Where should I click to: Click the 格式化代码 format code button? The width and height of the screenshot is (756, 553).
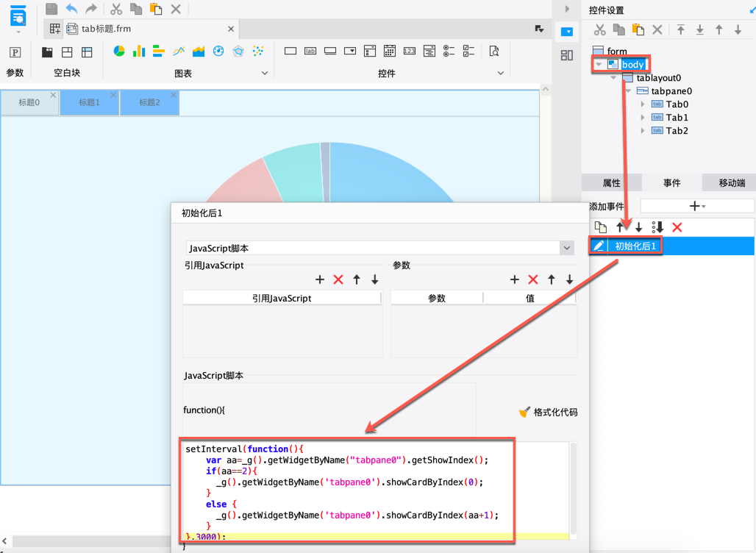[549, 413]
